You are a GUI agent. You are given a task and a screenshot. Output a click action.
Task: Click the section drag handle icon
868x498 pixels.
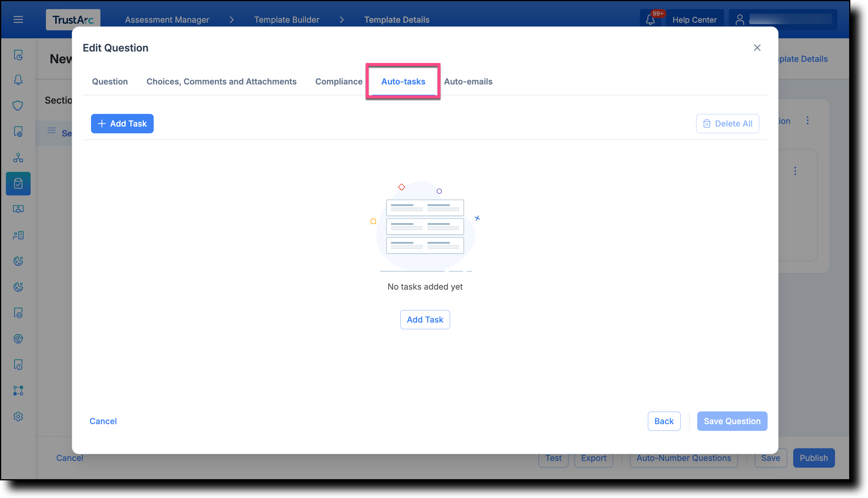tap(51, 130)
